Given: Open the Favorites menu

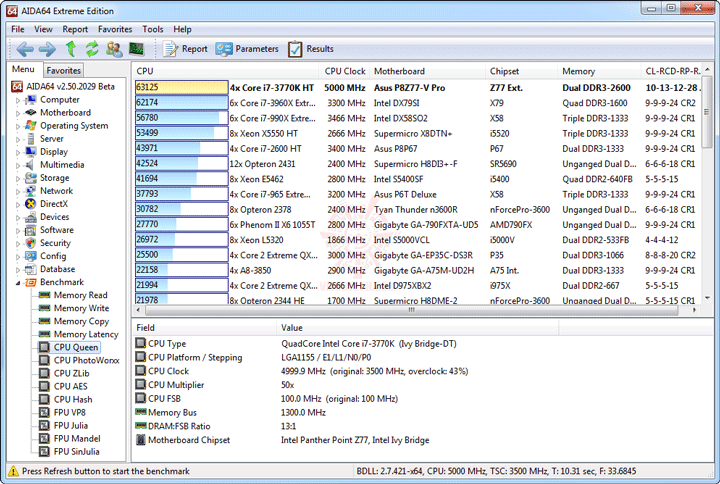Looking at the screenshot, I should pyautogui.click(x=115, y=29).
